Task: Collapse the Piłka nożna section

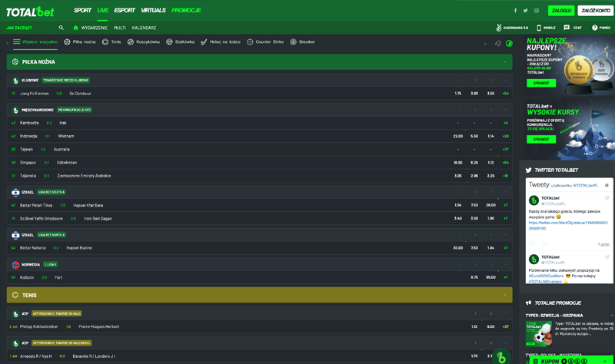Action: (x=505, y=62)
